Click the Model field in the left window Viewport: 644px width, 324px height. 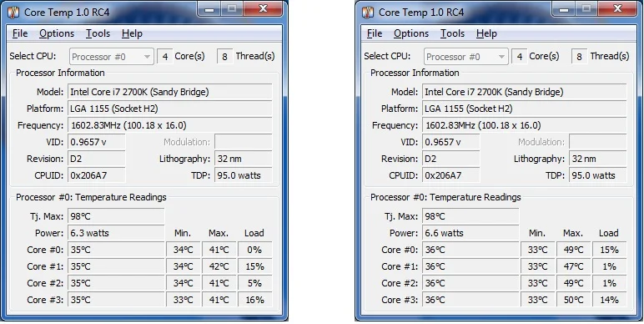[x=169, y=92]
